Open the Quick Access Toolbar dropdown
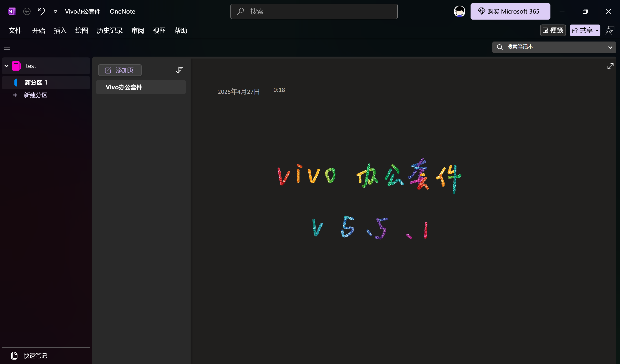The height and width of the screenshot is (364, 620). click(55, 12)
